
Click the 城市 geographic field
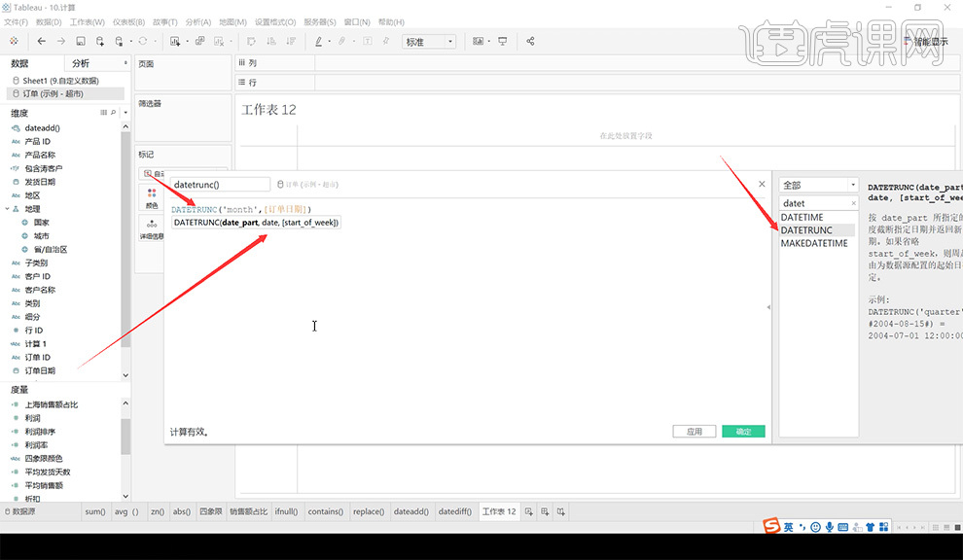click(42, 236)
